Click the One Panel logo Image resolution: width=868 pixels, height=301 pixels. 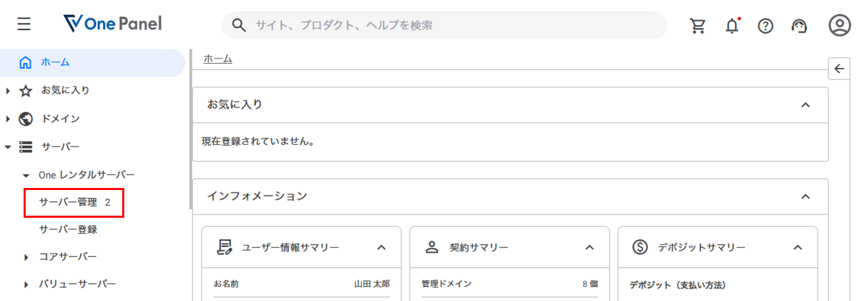click(x=112, y=24)
